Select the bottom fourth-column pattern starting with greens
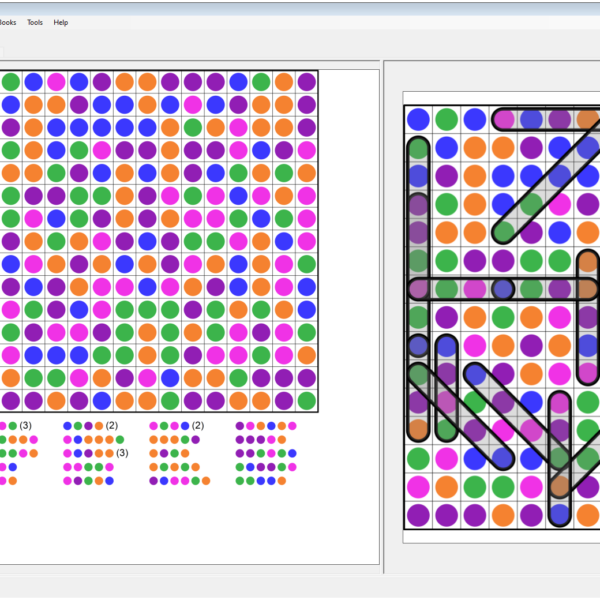Screen dimensions: 600x600 (259, 480)
